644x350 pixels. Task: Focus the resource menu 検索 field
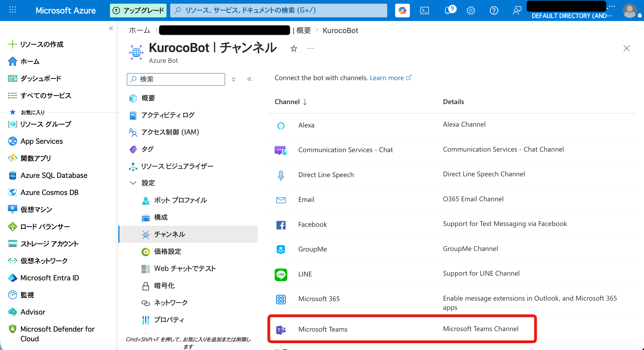point(176,79)
